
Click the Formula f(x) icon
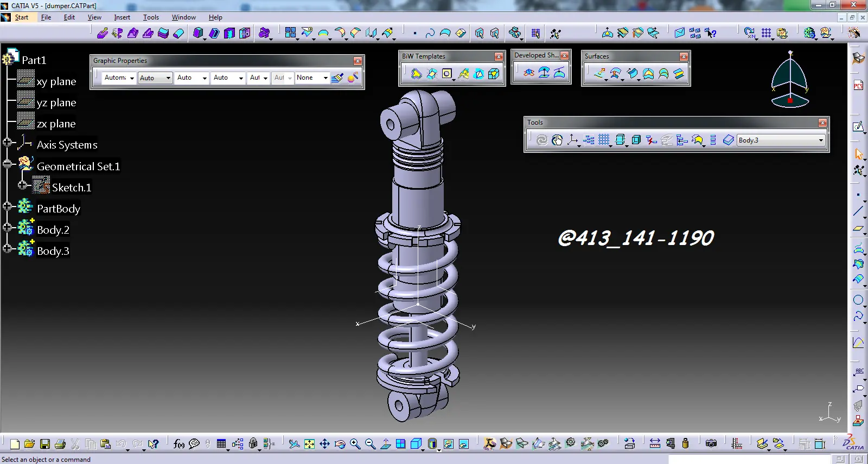point(178,444)
